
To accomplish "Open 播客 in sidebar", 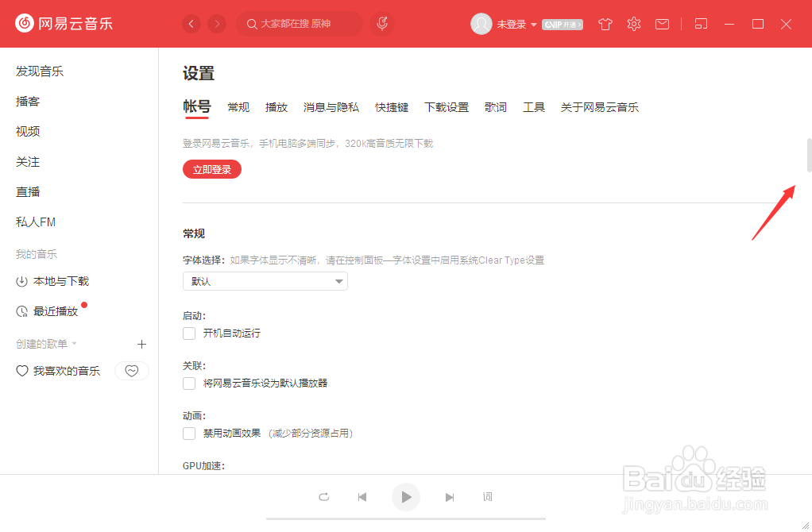I will [28, 102].
